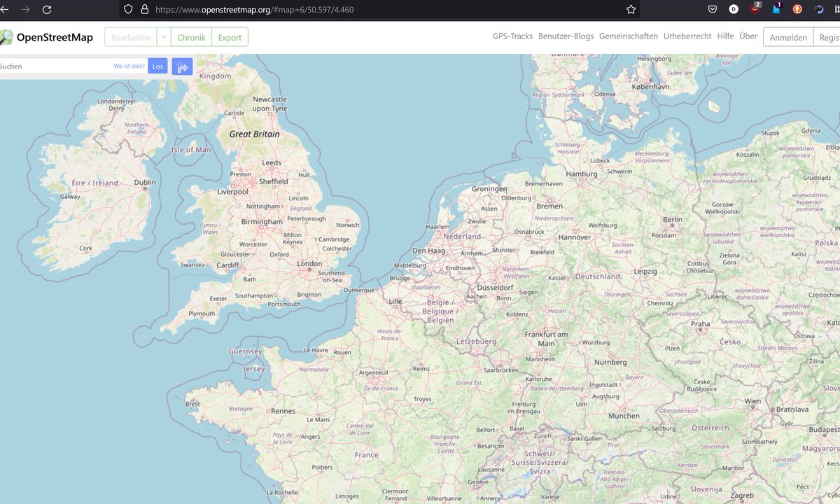The width and height of the screenshot is (840, 504).
Task: Click the København label on the map
Action: pyautogui.click(x=650, y=87)
